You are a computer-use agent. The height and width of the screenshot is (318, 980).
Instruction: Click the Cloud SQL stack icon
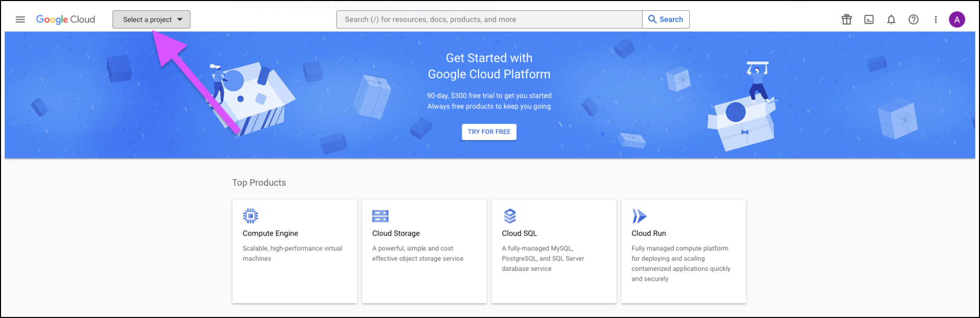[510, 216]
